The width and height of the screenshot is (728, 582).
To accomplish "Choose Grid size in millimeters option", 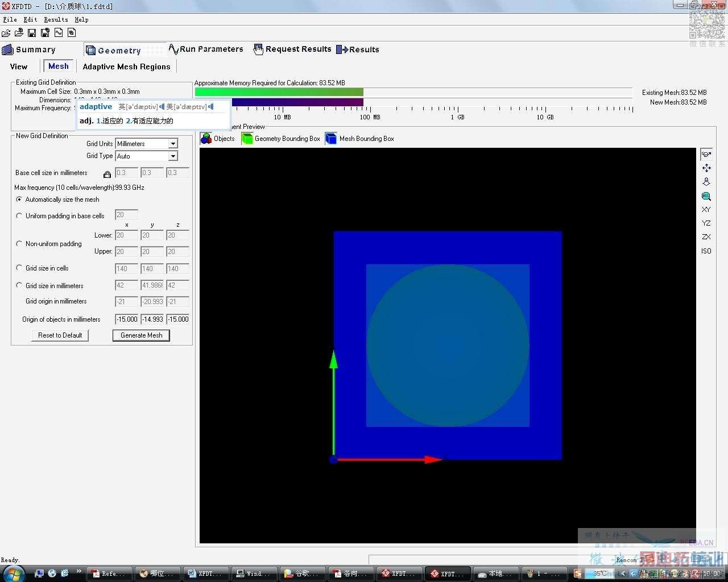I will coord(19,285).
